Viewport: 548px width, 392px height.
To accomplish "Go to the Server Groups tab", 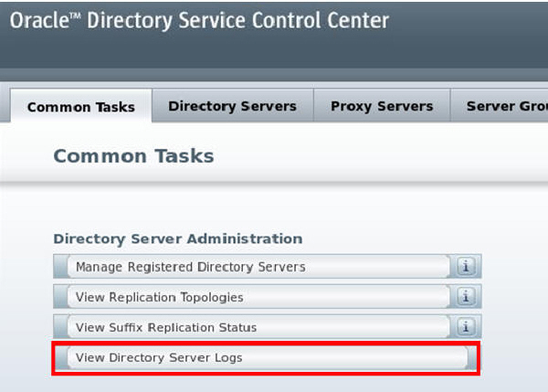I will 502,106.
